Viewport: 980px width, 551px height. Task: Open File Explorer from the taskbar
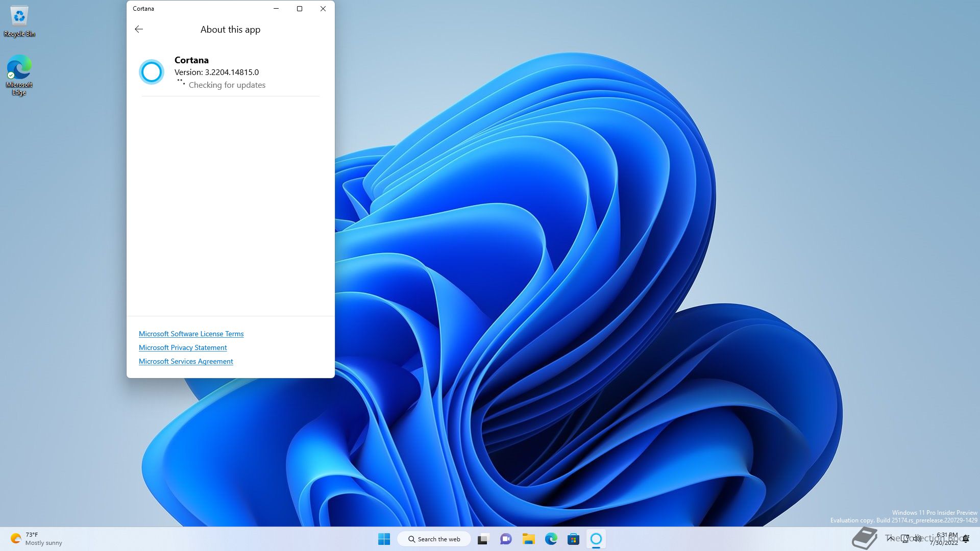528,539
